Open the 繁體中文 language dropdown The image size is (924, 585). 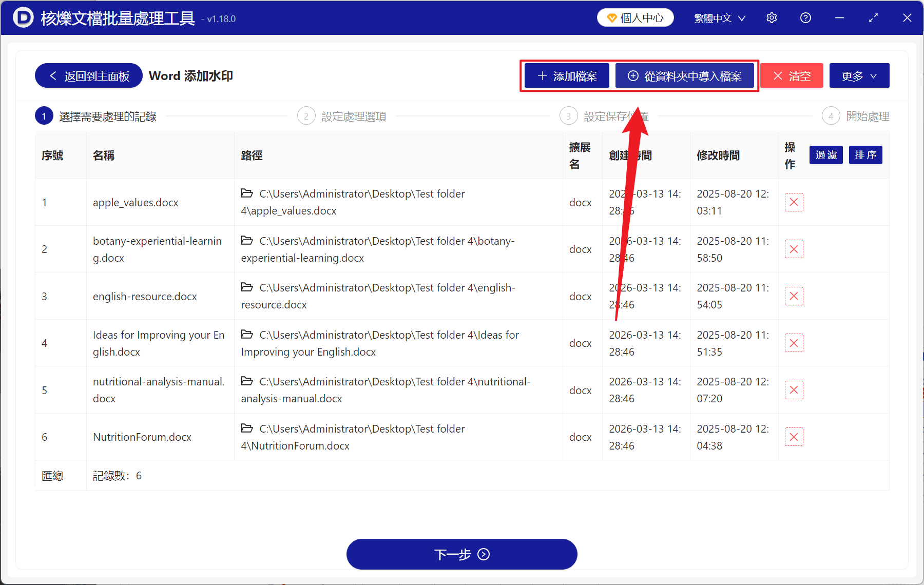[718, 17]
